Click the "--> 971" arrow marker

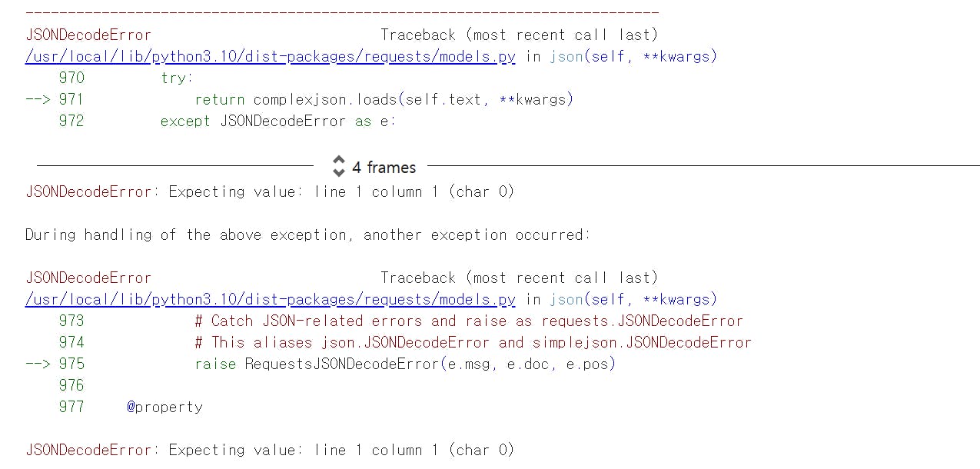click(55, 99)
